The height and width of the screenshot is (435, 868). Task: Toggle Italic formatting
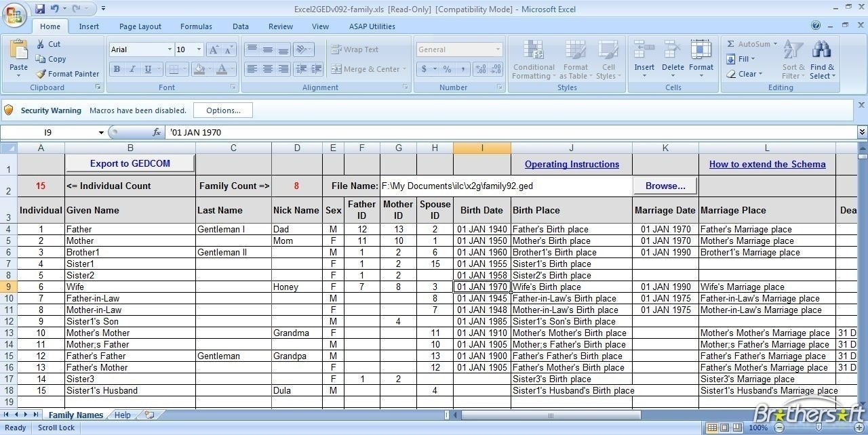coord(132,69)
